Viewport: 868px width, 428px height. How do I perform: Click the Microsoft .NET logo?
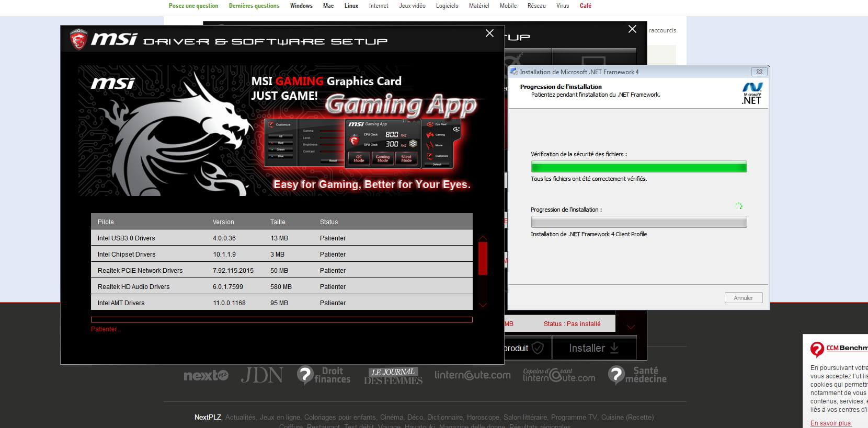click(752, 94)
